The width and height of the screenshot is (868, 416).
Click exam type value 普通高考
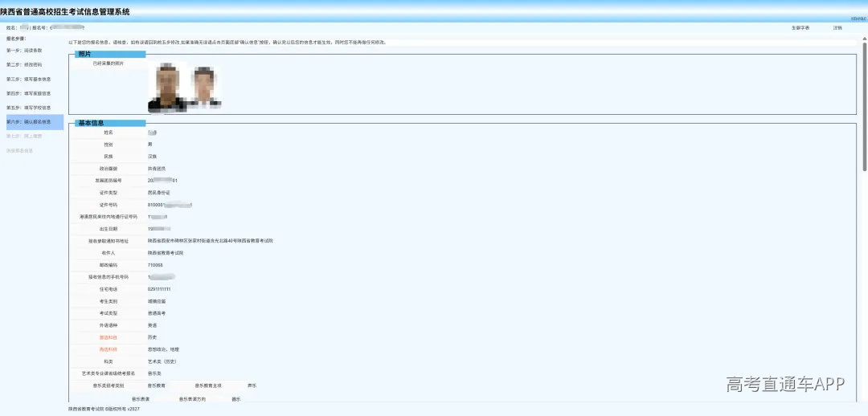[x=157, y=313]
